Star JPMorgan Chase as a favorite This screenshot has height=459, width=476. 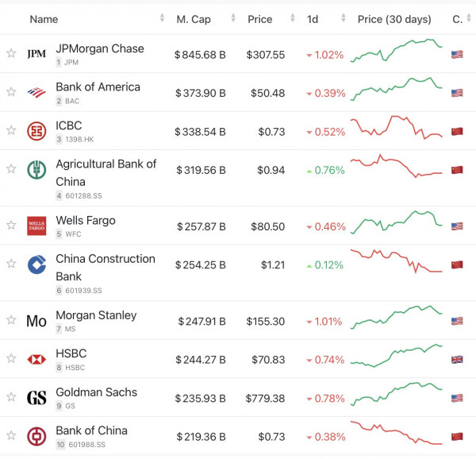point(11,54)
